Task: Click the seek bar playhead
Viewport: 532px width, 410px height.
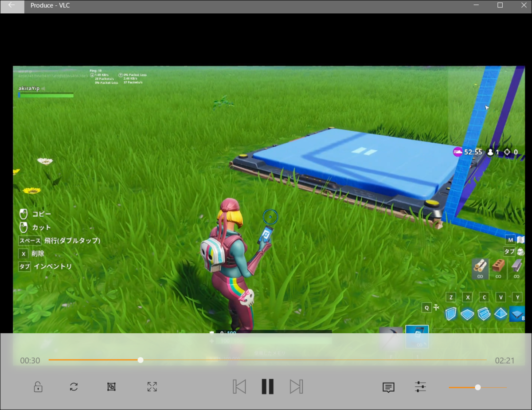Action: tap(141, 360)
